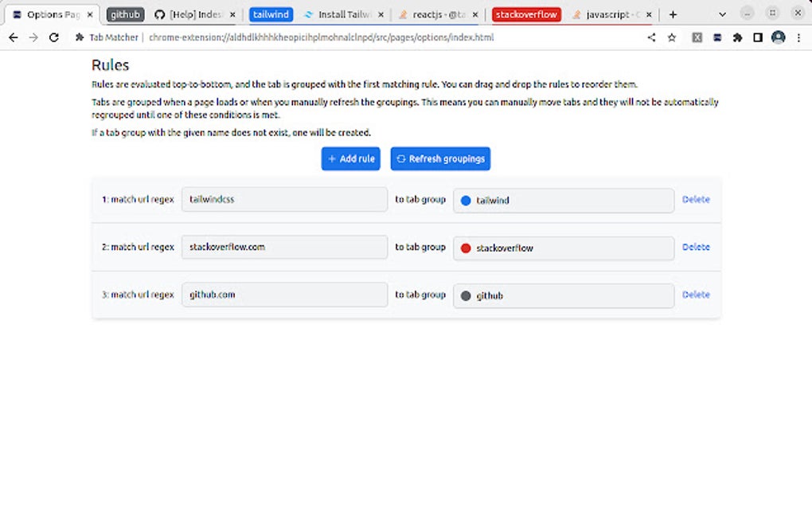812x508 pixels.
Task: Open the stackoverflow tab group selector
Action: pos(564,248)
